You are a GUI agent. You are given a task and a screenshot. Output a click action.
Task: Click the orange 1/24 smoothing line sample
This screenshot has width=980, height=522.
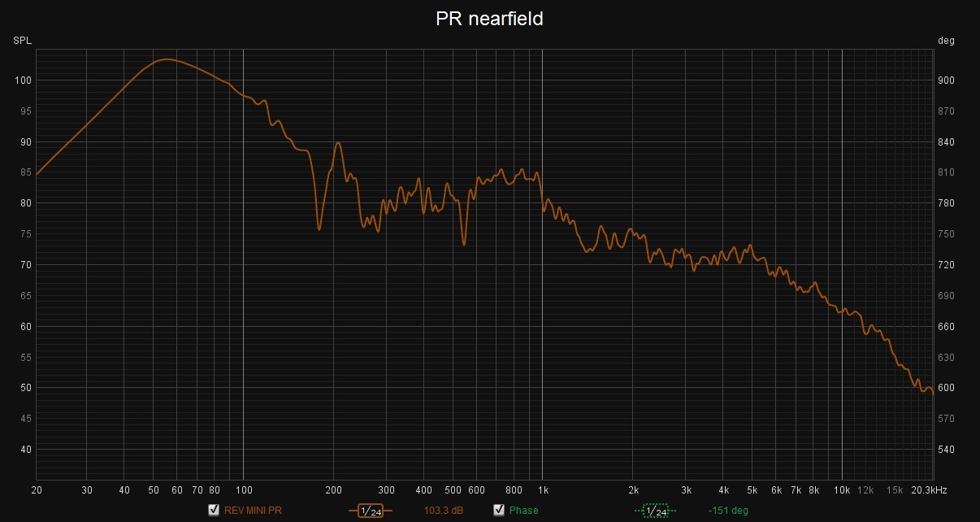tap(371, 511)
